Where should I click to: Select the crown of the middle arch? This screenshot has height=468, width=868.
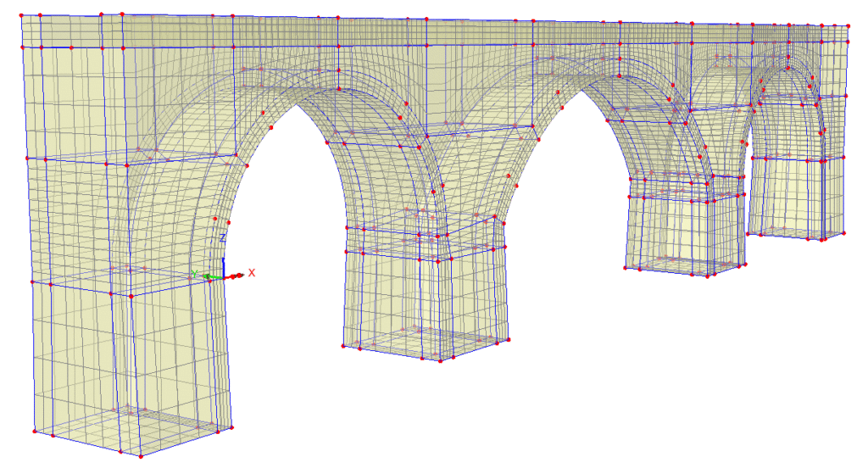click(585, 82)
